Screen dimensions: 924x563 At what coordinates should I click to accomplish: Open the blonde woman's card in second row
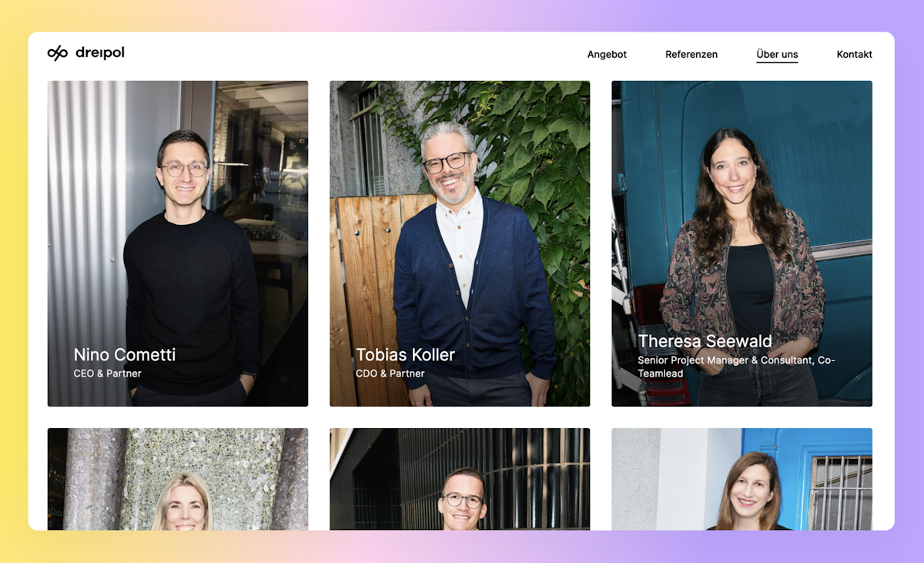pyautogui.click(x=178, y=479)
